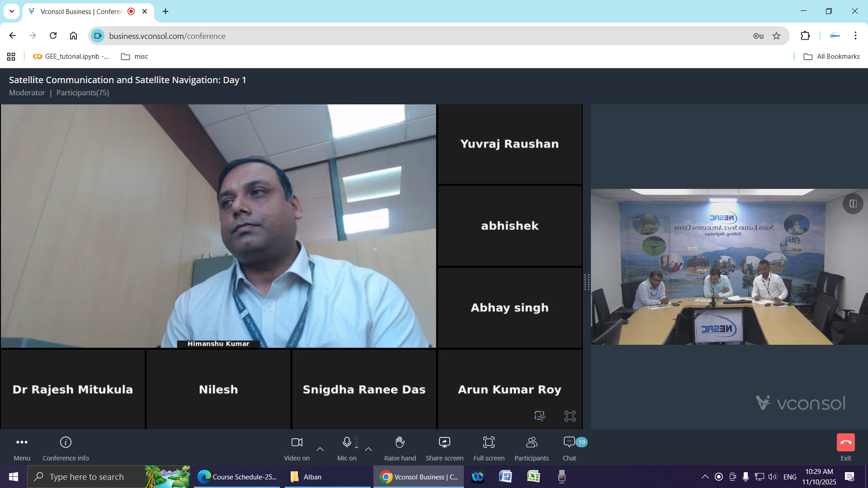Toggle the camera Video on button
This screenshot has width=868, height=488.
[297, 442]
